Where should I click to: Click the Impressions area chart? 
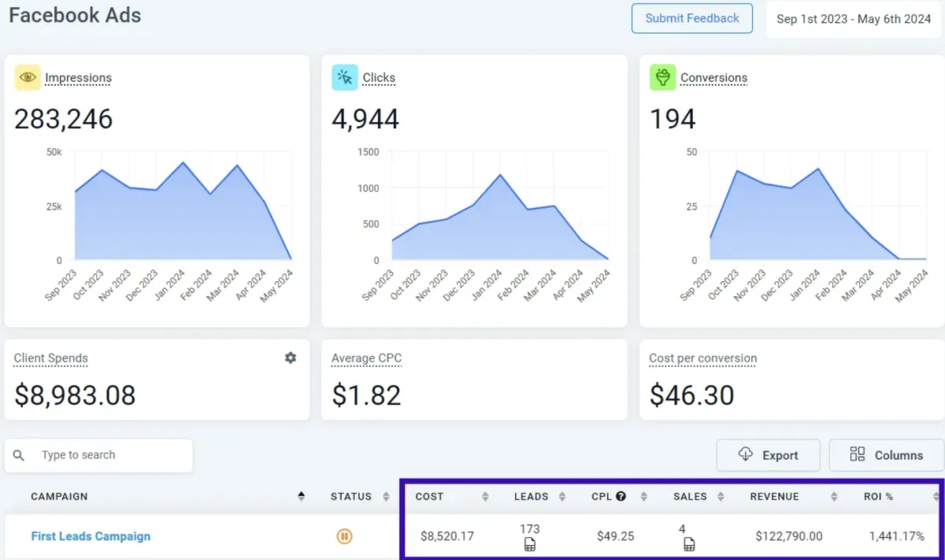(183, 210)
